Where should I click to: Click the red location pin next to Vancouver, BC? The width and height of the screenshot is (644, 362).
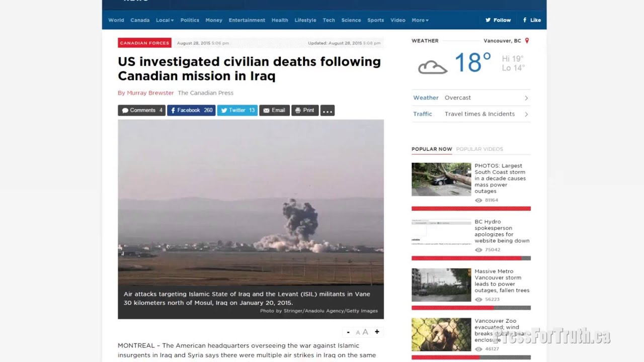coord(527,41)
